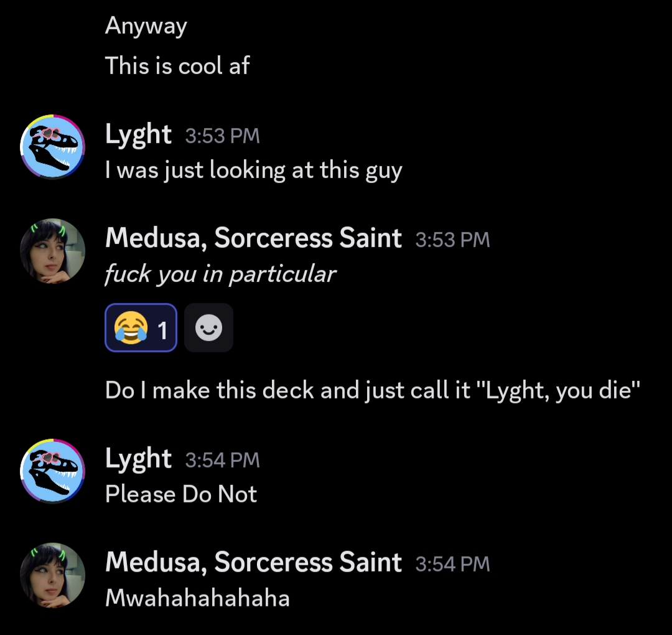Open the Medusa, Sorceress Saint name stamped 3:53 PM

[253, 238]
